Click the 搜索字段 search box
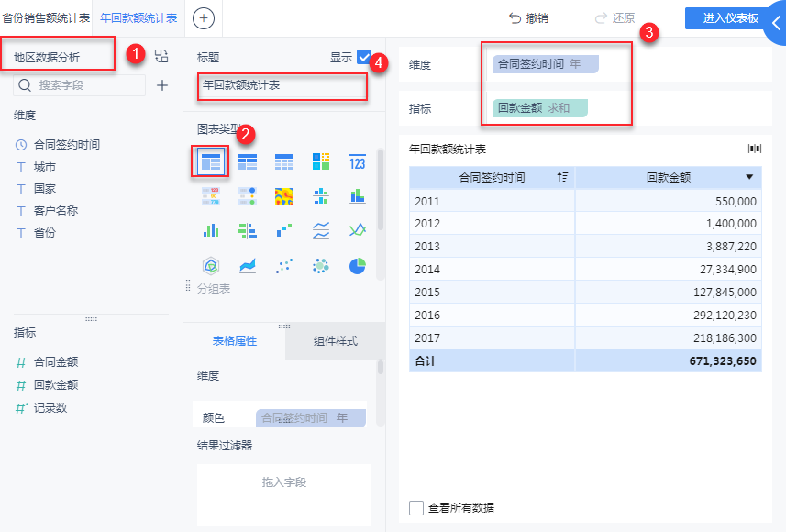786x532 pixels. click(x=79, y=85)
